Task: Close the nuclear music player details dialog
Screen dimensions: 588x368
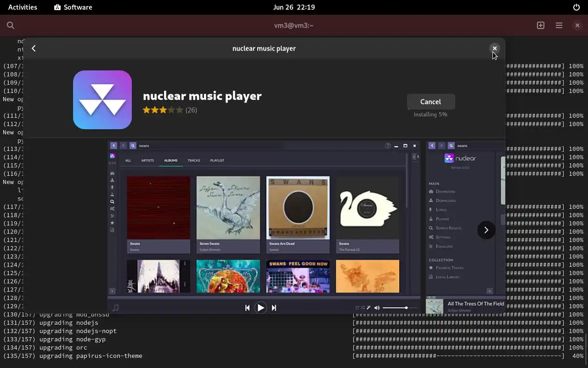Action: (x=494, y=48)
